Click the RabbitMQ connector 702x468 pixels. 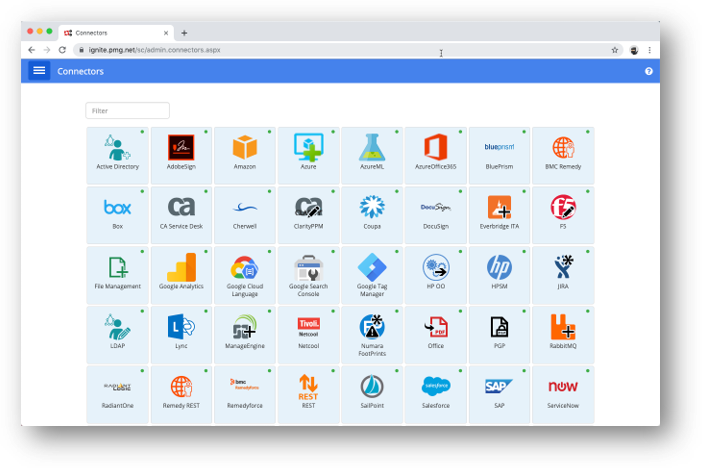pyautogui.click(x=563, y=335)
